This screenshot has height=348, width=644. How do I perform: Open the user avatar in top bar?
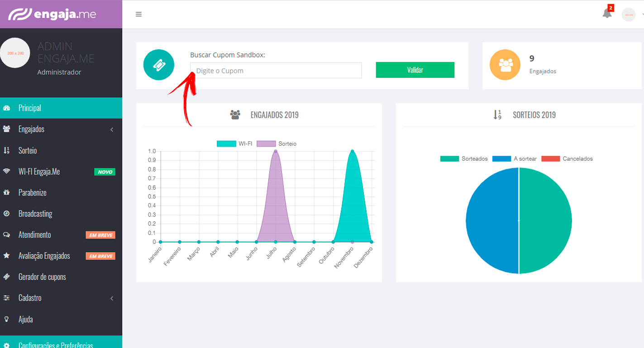tap(629, 14)
